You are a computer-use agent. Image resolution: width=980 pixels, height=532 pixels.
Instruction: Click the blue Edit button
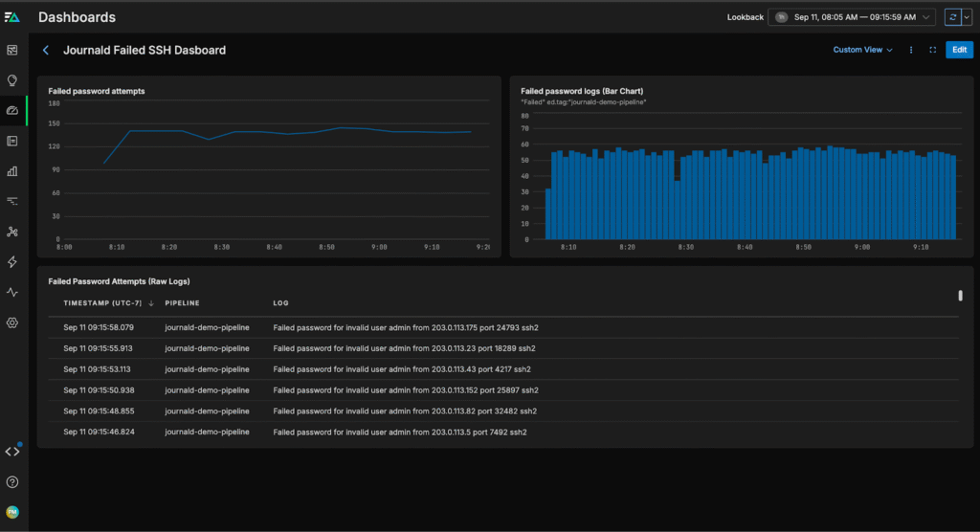coord(959,50)
